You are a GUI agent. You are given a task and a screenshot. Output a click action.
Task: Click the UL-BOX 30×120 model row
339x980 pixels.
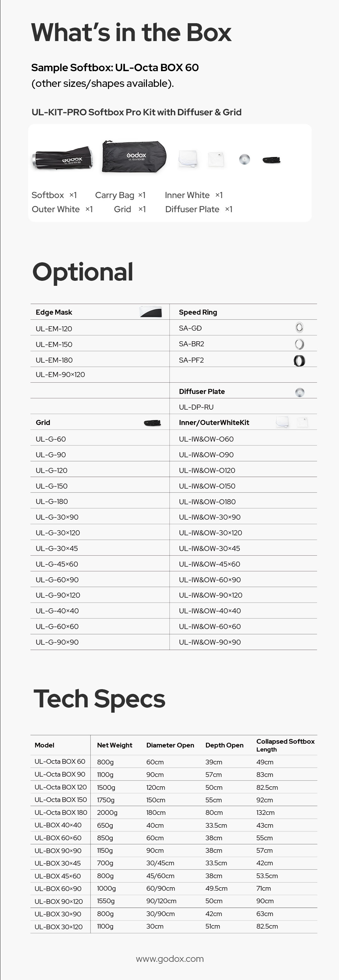pyautogui.click(x=59, y=926)
